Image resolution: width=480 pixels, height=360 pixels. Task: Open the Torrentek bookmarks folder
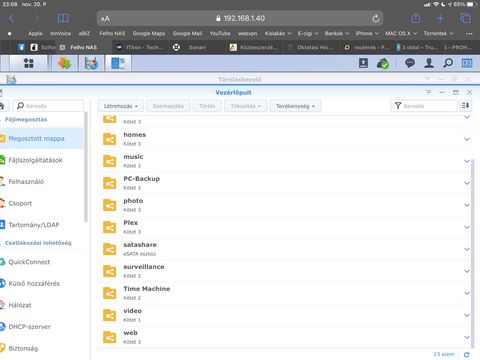(438, 33)
